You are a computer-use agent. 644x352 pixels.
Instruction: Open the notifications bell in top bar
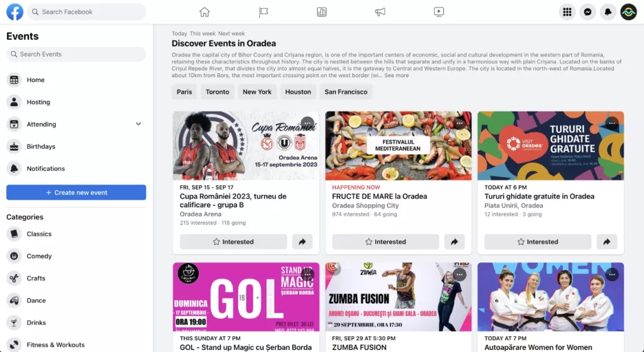(x=608, y=12)
